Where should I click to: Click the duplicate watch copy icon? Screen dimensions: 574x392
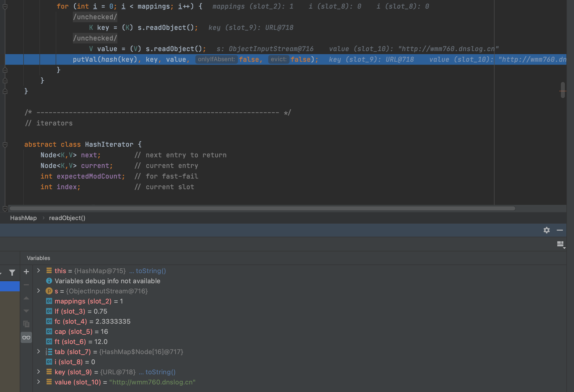[x=26, y=324]
